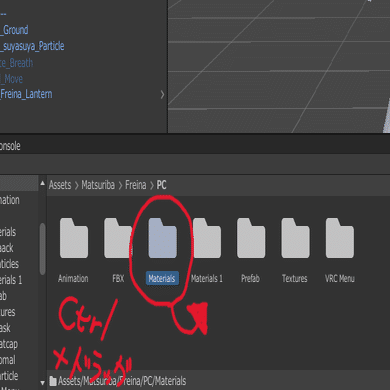The width and height of the screenshot is (390, 390).
Task: Select the 'ask' folder in project tree
Action: [5, 328]
